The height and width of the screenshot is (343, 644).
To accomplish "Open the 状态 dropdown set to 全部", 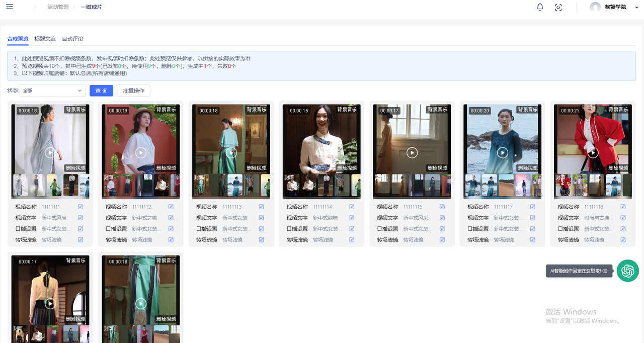I will click(x=52, y=91).
